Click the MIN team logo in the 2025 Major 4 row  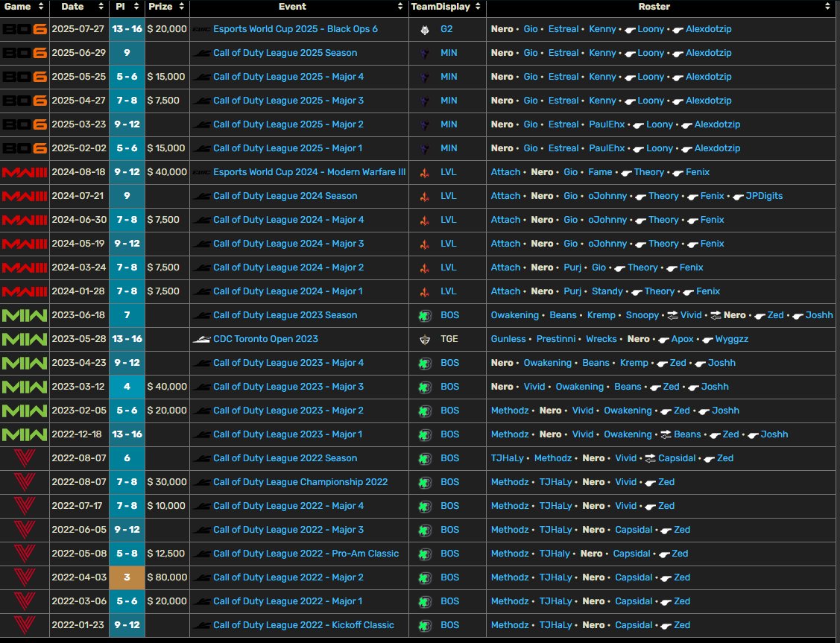click(425, 77)
